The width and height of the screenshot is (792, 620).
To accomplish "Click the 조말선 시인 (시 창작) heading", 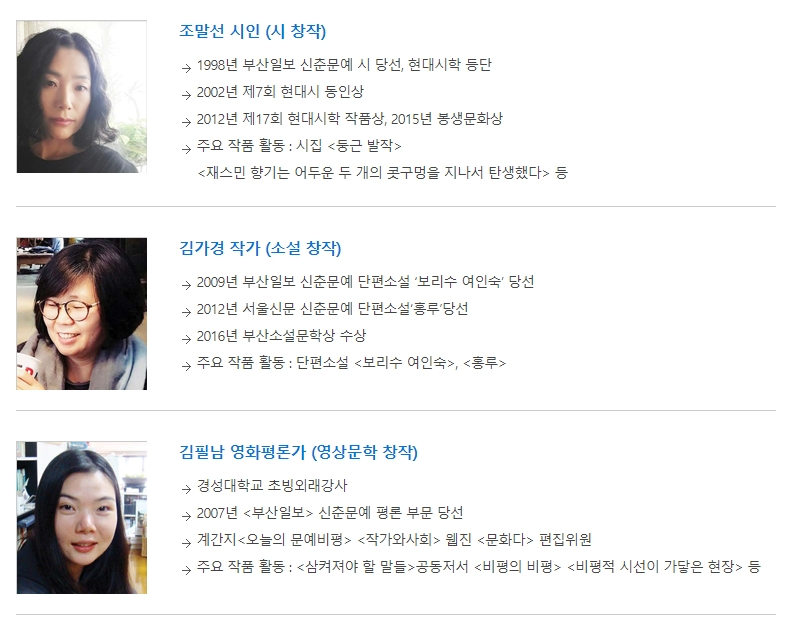I will 253,31.
